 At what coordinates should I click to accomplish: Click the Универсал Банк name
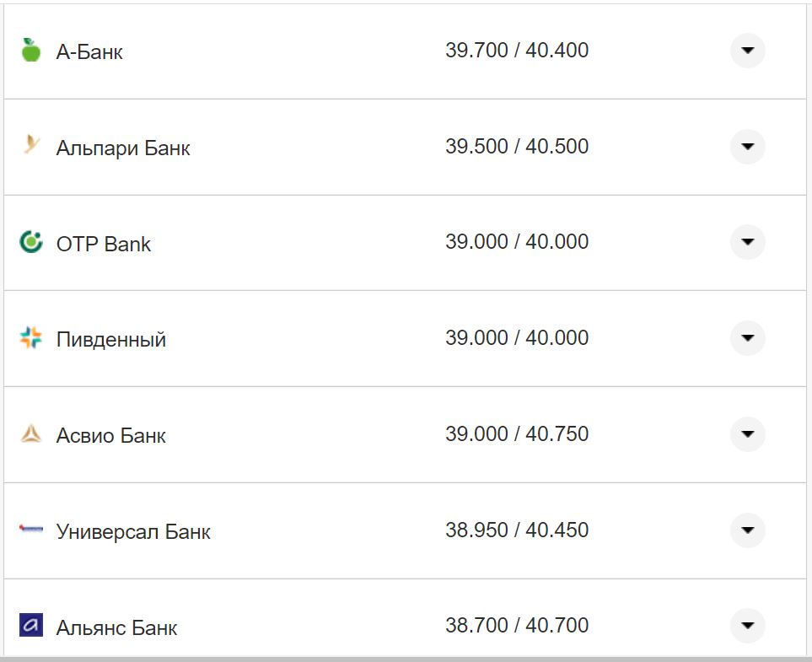click(133, 532)
